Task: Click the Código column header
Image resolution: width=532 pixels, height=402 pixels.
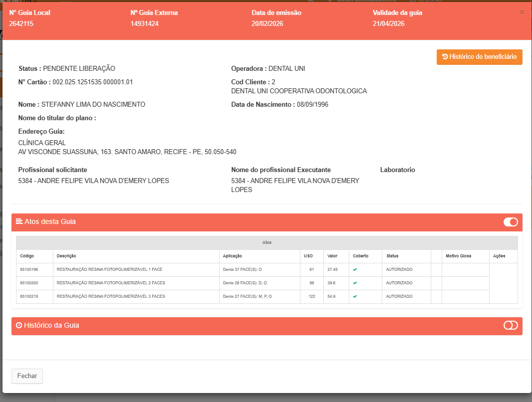Action: click(x=27, y=256)
